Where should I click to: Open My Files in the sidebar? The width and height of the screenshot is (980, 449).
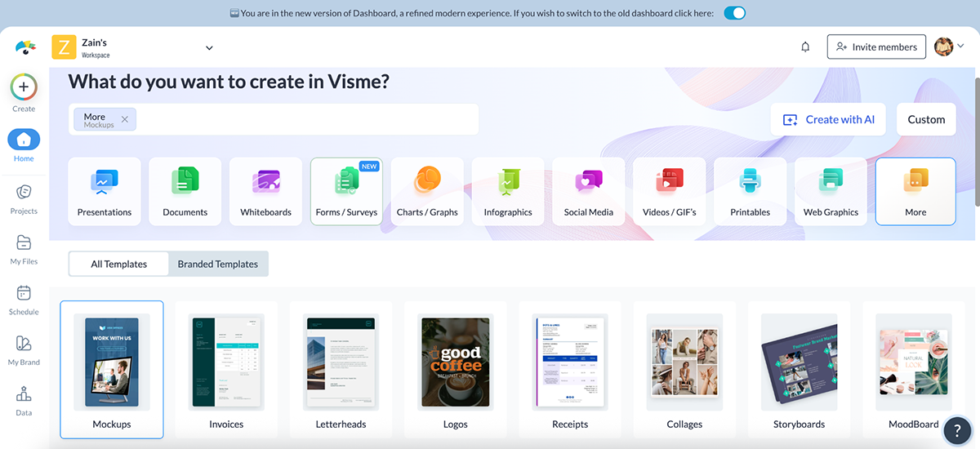pos(24,243)
